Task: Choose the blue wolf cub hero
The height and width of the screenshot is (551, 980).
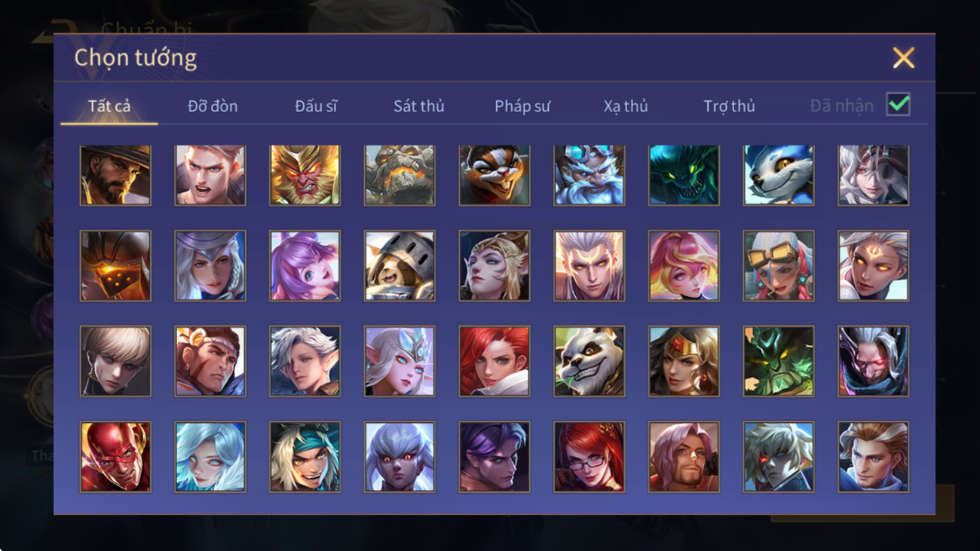Action: click(x=779, y=176)
